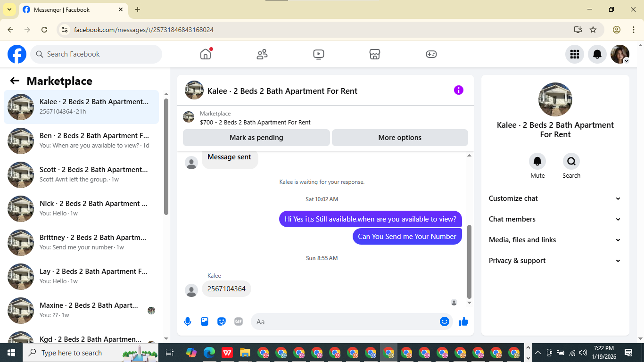Open a new browser tab

pos(138,9)
